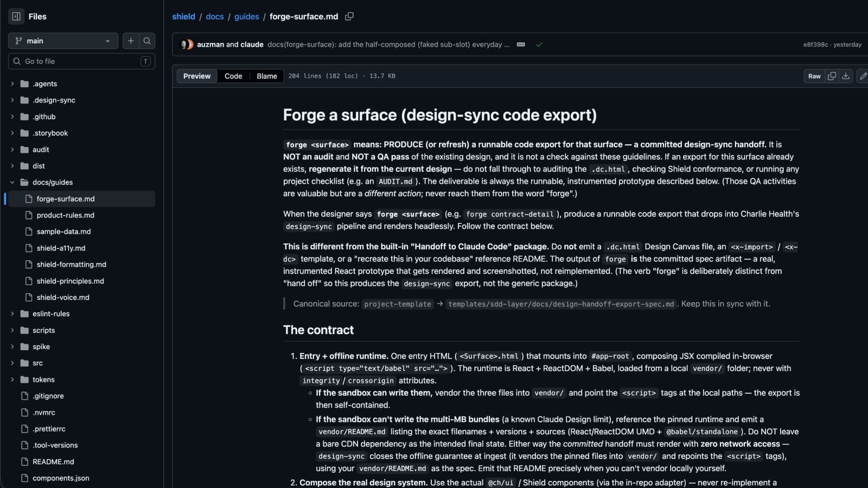Expand the eslint-rules folder chevron
Screen dimensions: 868x488
click(12, 313)
